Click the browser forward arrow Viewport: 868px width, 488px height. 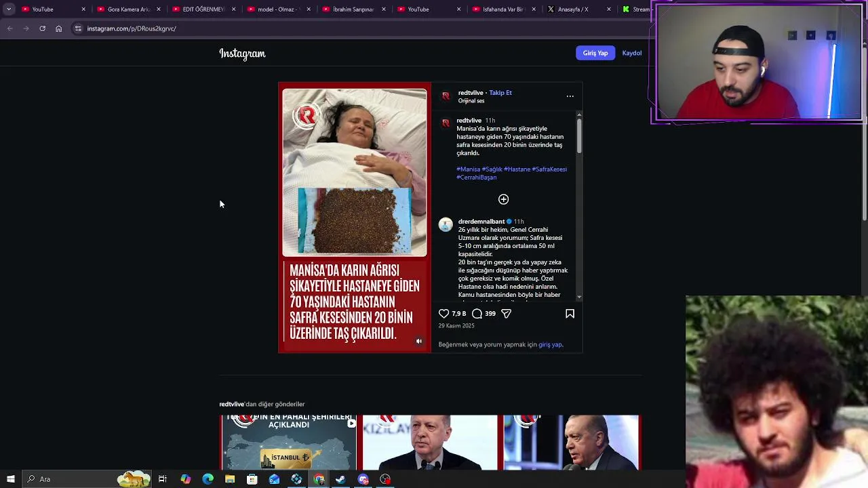click(x=26, y=28)
